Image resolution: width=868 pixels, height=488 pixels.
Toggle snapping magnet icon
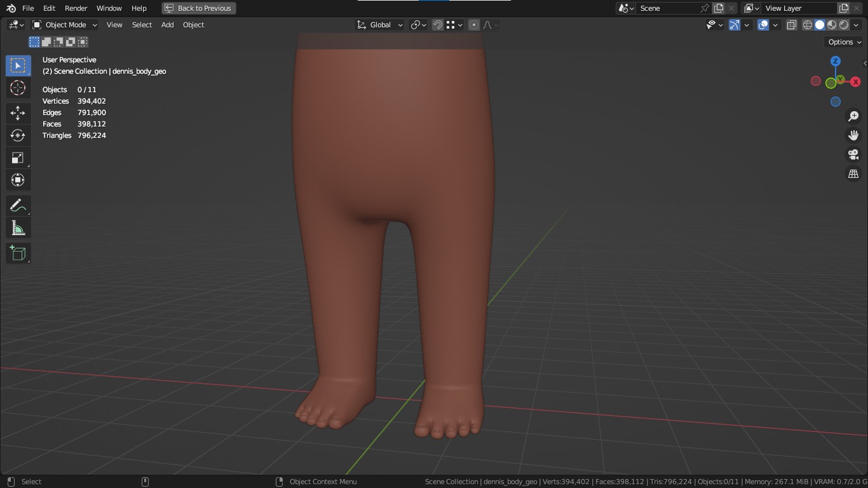point(438,25)
